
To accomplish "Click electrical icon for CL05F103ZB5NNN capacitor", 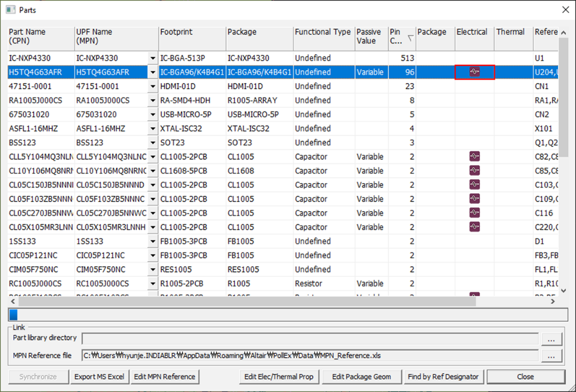I will (474, 199).
